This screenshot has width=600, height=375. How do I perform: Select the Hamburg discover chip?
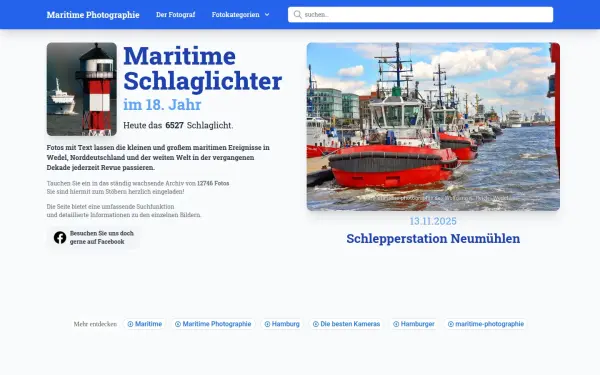(282, 324)
